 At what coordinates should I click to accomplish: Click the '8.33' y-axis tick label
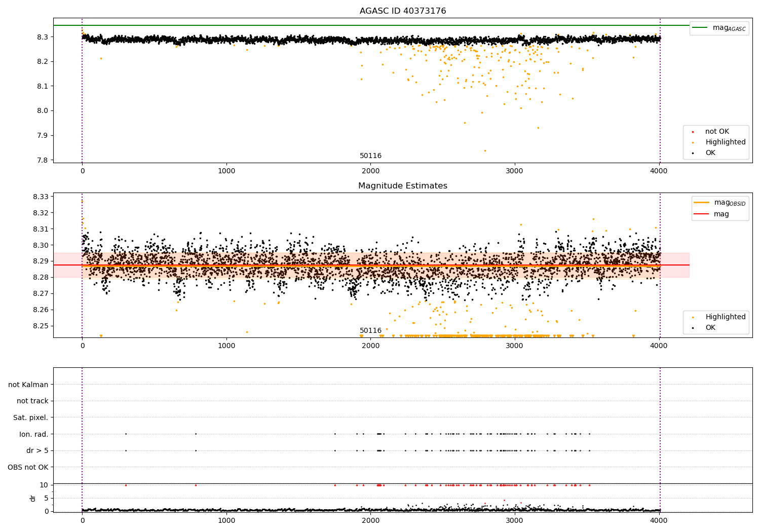(x=41, y=197)
